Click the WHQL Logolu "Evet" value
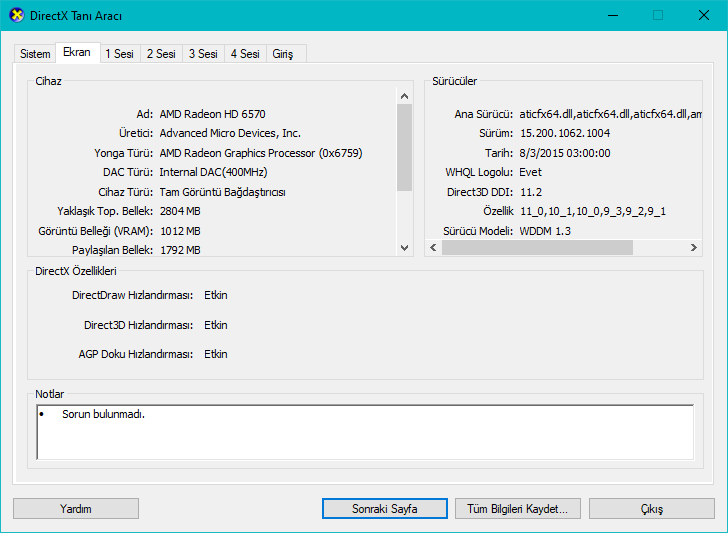The image size is (728, 533). (530, 172)
